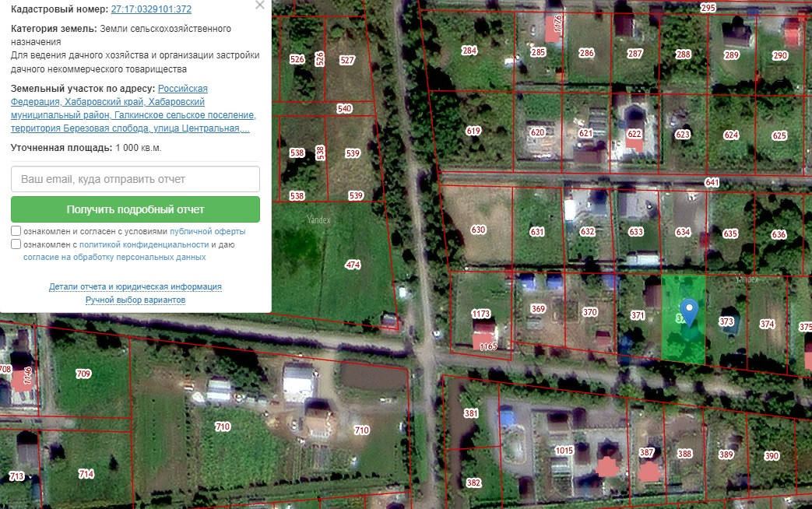812x509 pixels.
Task: Select parcel 540 on the map
Action: click(344, 108)
